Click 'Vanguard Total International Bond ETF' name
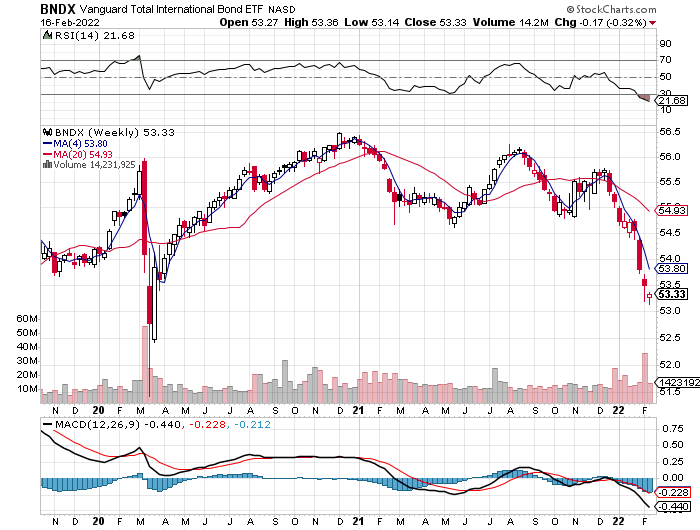 pyautogui.click(x=172, y=9)
